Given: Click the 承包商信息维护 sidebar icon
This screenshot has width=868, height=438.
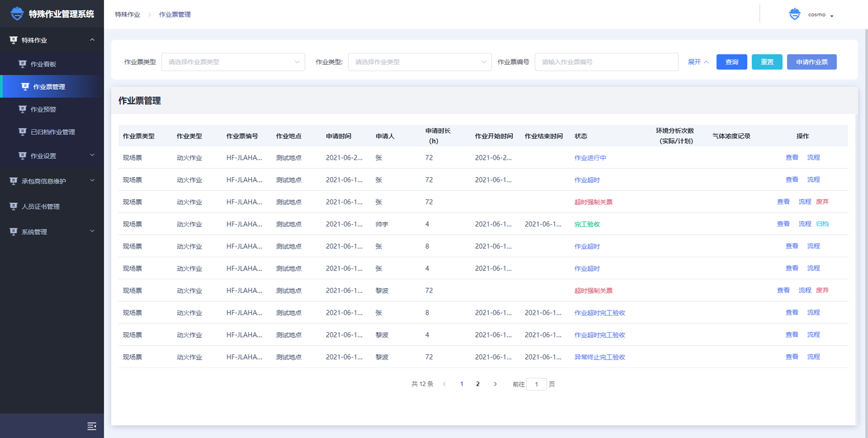Looking at the screenshot, I should click(13, 181).
